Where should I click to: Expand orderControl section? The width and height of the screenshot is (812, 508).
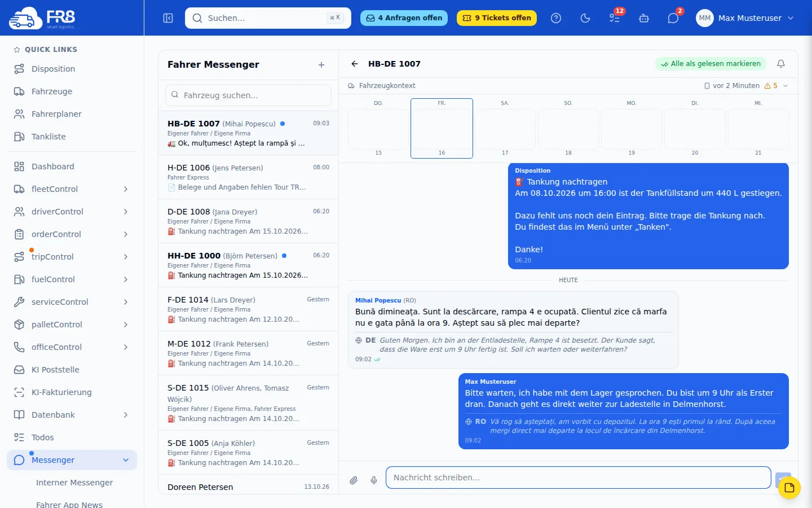(x=72, y=234)
